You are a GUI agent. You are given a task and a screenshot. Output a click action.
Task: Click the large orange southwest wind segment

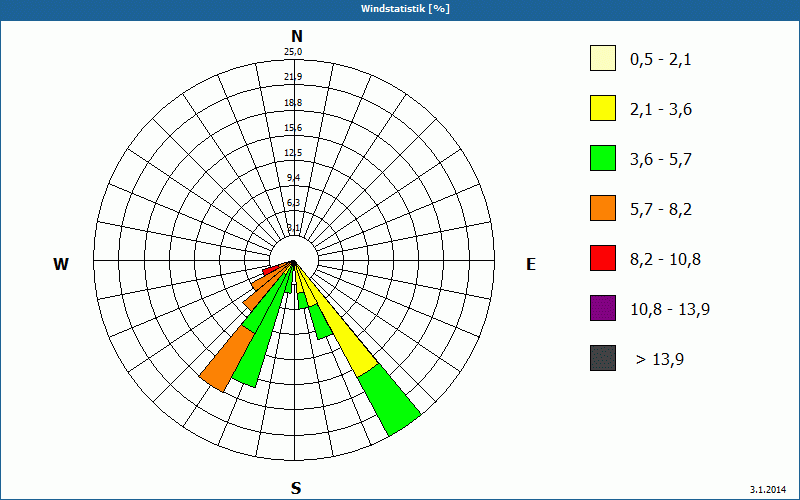(x=228, y=358)
